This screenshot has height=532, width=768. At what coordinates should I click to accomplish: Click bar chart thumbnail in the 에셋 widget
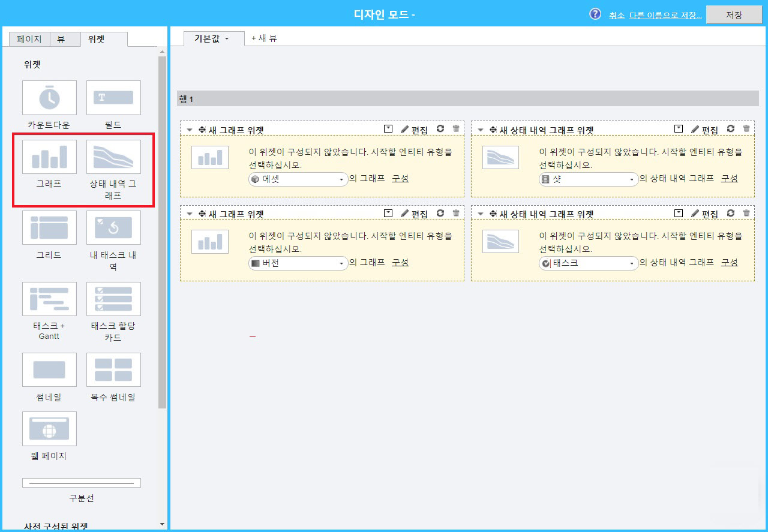point(210,157)
